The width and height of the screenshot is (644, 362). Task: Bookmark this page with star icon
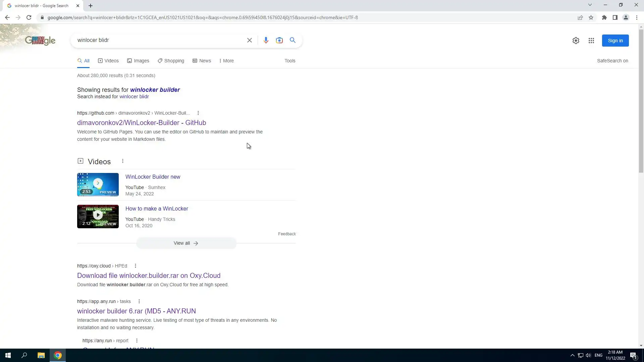coord(591,17)
